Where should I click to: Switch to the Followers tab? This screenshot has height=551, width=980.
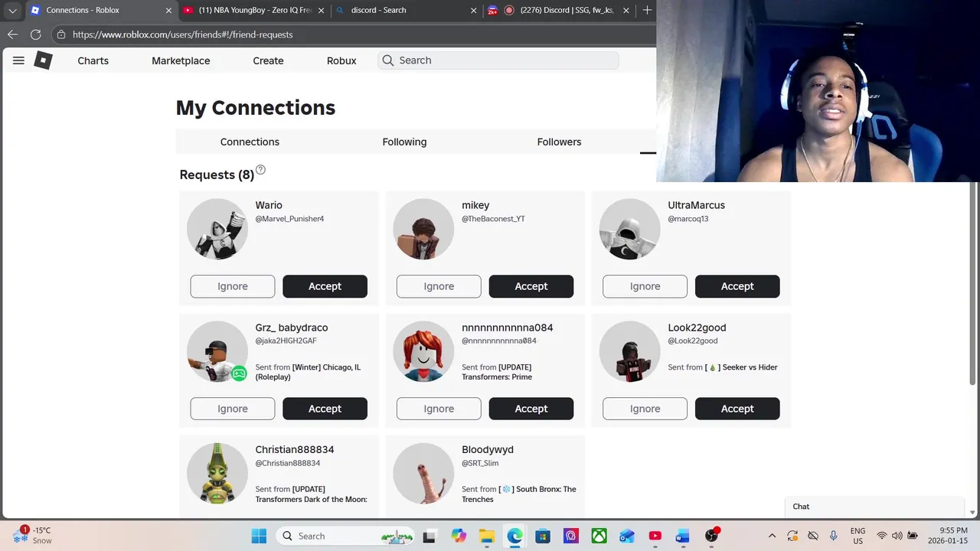pyautogui.click(x=559, y=142)
